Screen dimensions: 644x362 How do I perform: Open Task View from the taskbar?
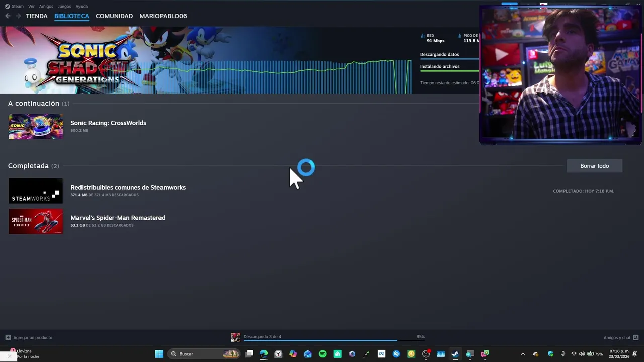click(249, 354)
